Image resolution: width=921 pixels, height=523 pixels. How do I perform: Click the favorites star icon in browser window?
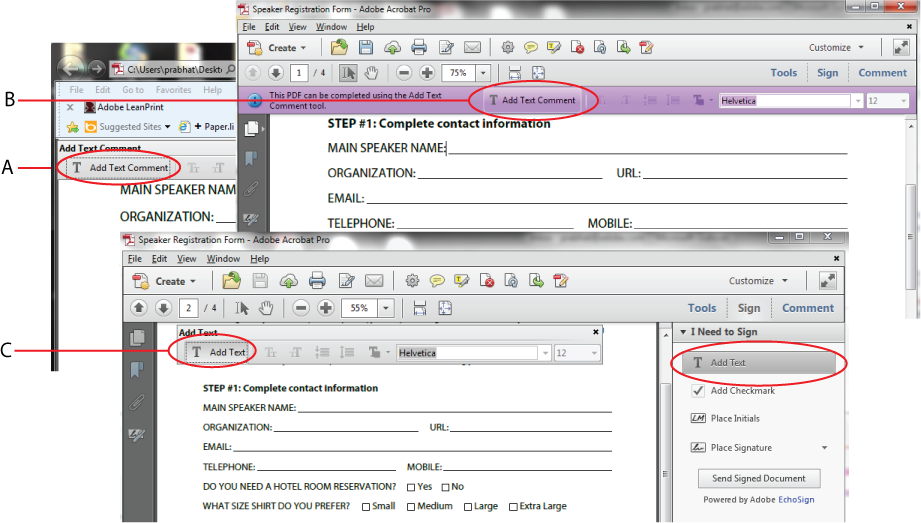pyautogui.click(x=73, y=127)
